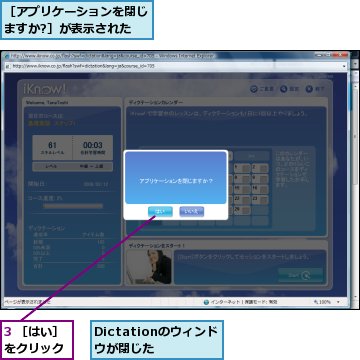360x360 pixels.
Task: Select calendar day 23
Action: (x=260, y=200)
